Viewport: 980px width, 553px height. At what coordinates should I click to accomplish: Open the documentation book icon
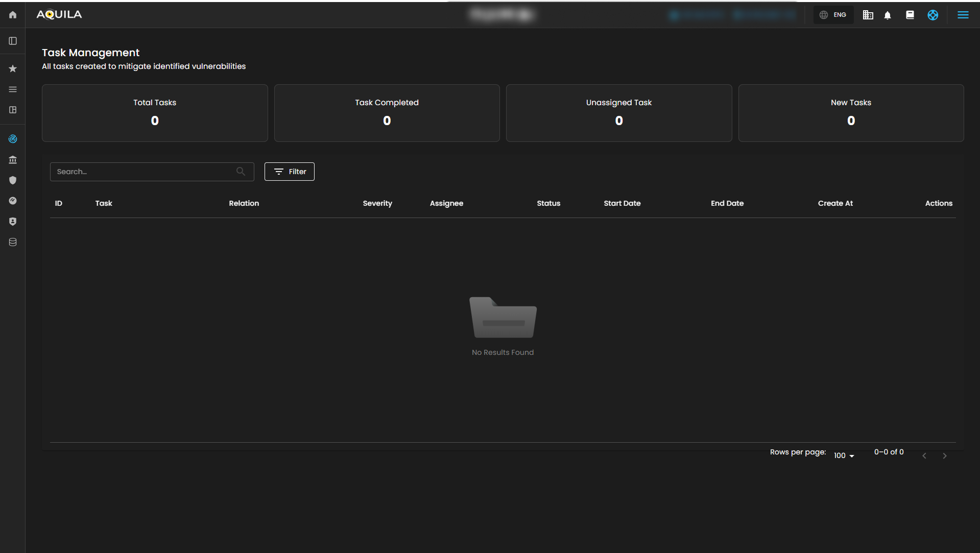click(x=910, y=15)
